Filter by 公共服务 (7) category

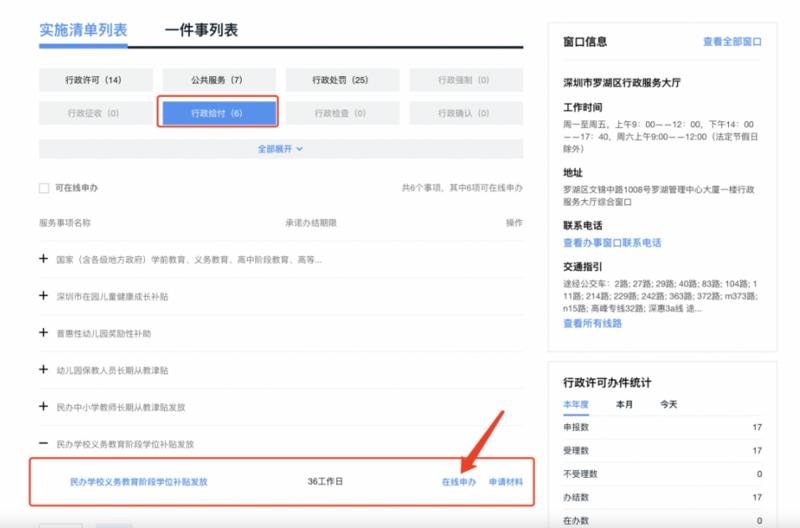tap(219, 80)
